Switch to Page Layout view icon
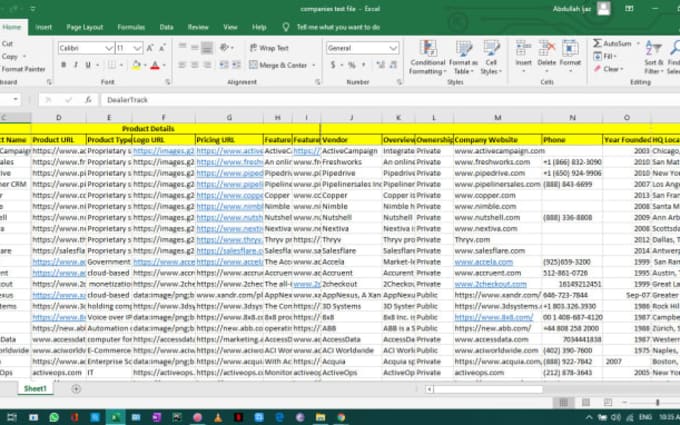This screenshot has height=425, width=680. tap(585, 403)
